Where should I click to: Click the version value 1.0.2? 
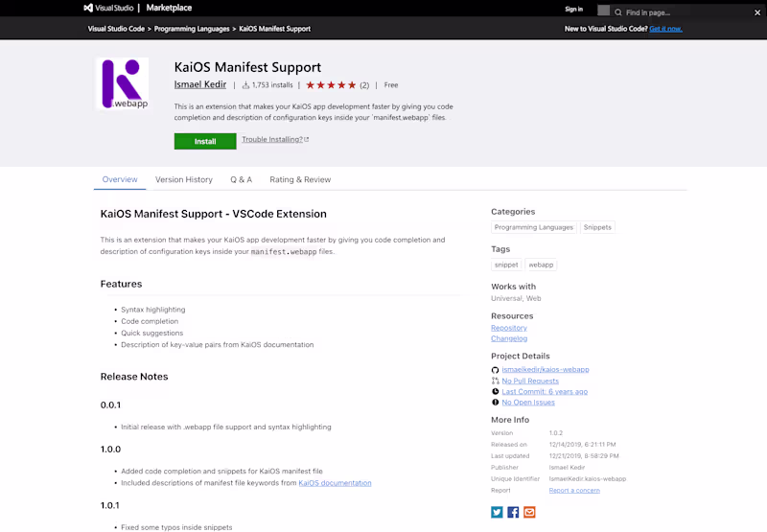556,433
